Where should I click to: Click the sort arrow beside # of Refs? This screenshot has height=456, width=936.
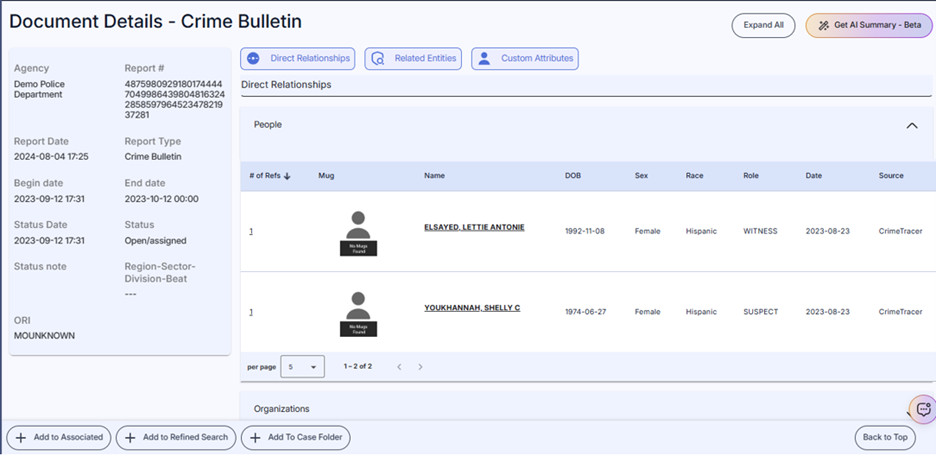coord(287,176)
